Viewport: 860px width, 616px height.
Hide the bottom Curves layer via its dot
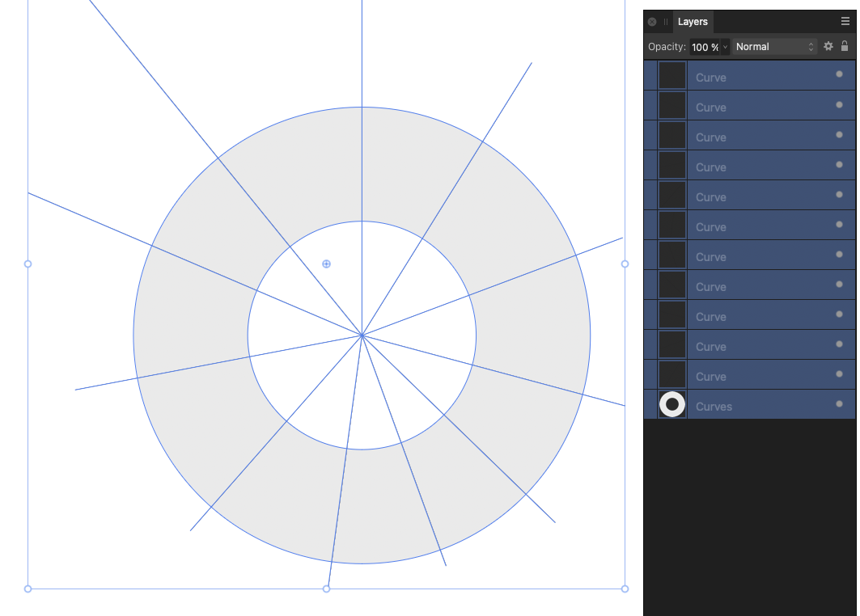839,404
